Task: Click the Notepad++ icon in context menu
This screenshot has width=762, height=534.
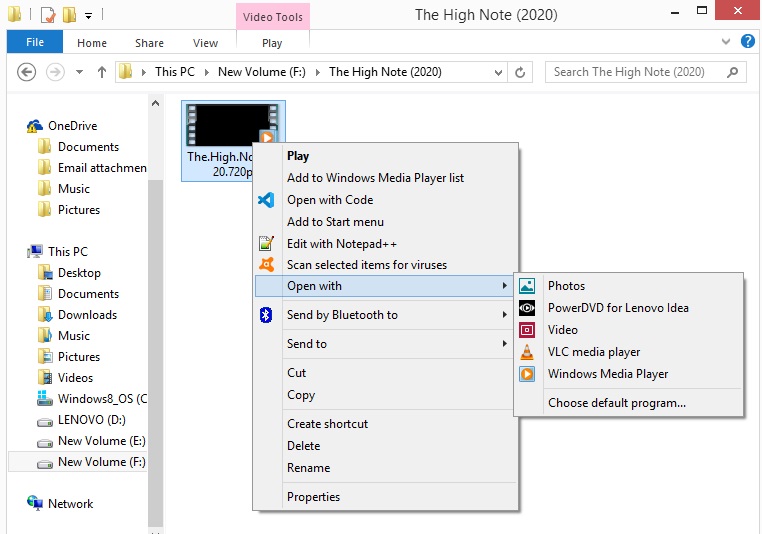Action: point(266,243)
